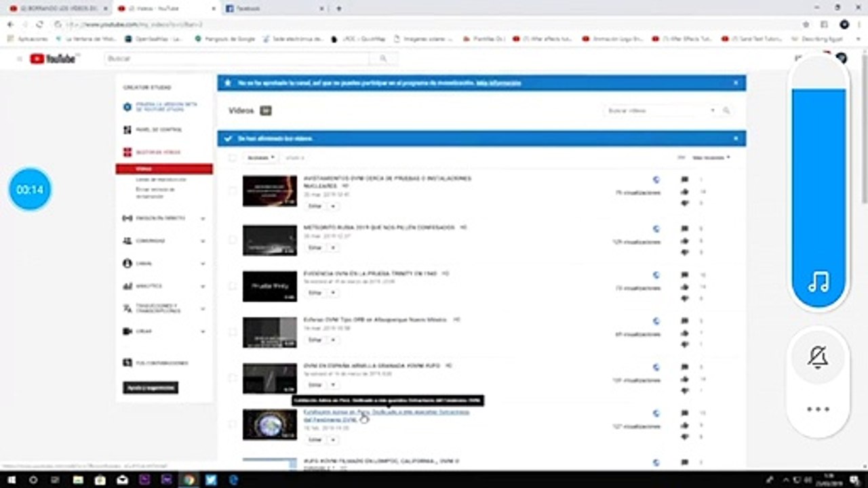Click the Chrome icon in the taskbar
868x488 pixels.
tap(189, 480)
